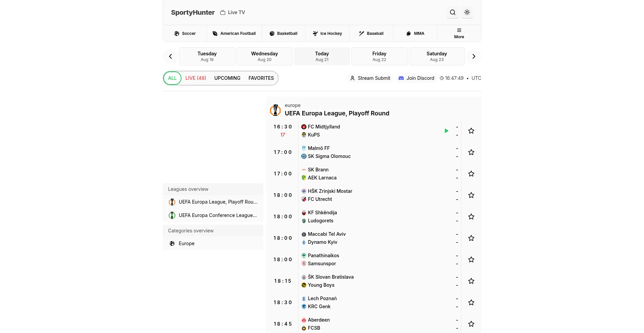Expand the More sports menu
Screen dimensions: 644x333
click(x=459, y=34)
